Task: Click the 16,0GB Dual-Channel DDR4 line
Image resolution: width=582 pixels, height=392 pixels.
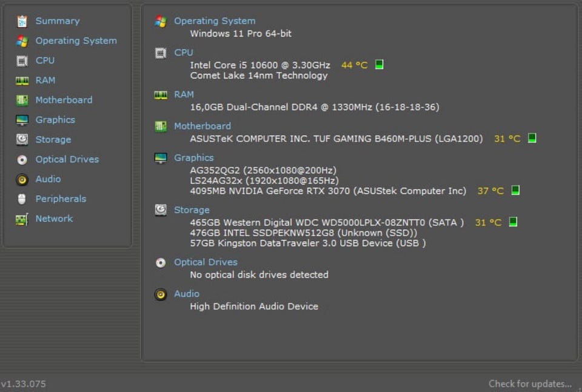Action: click(x=315, y=107)
